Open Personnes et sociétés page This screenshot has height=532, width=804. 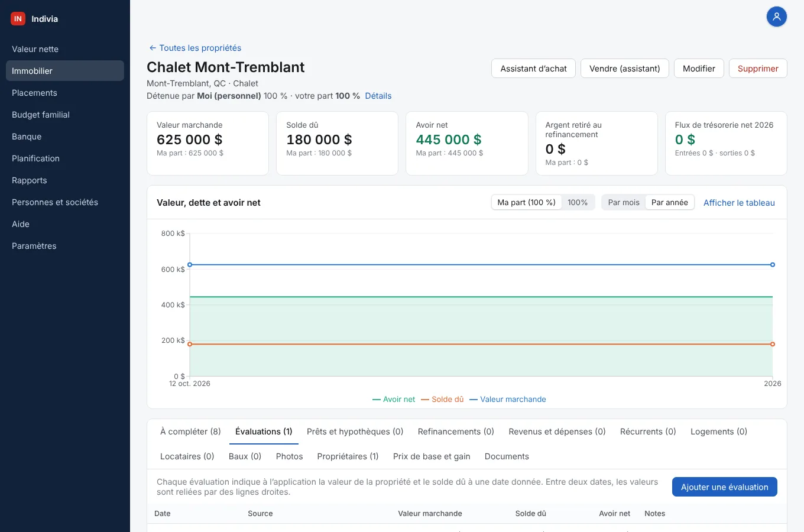65,202
